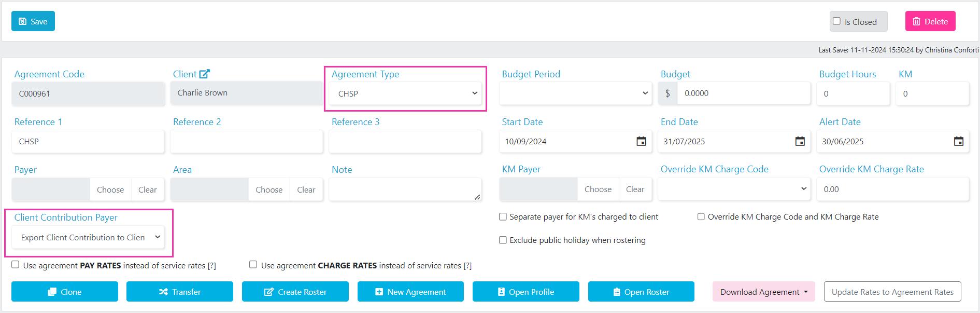The width and height of the screenshot is (980, 313).
Task: Click Create Roster button
Action: (x=295, y=292)
